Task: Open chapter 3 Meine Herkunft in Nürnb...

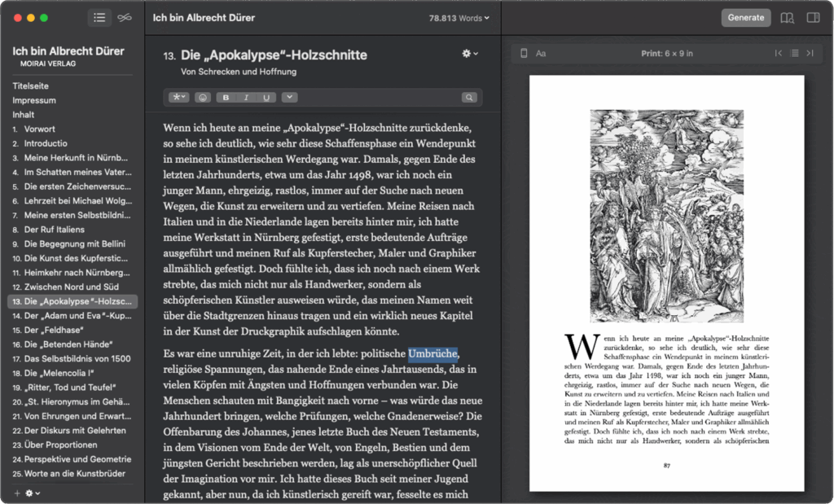Action: click(x=72, y=157)
